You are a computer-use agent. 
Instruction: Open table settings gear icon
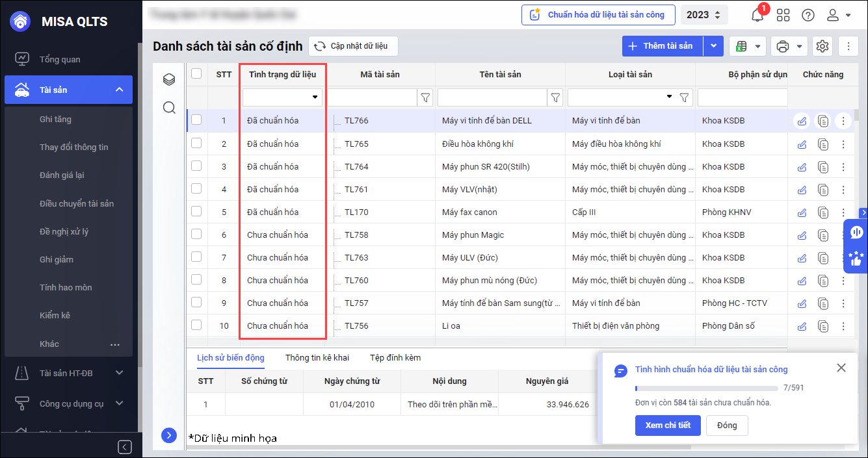tap(822, 46)
